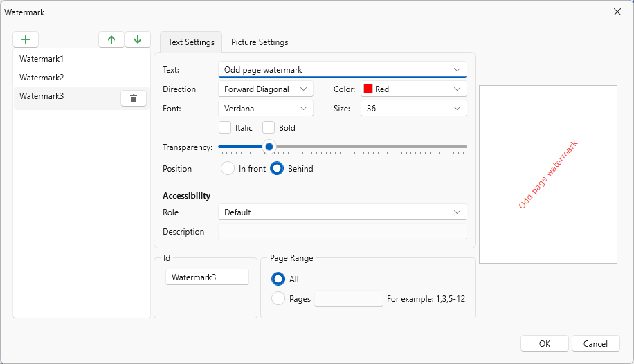Open the Size dropdown showing 36
This screenshot has height=364, width=634.
pos(413,109)
